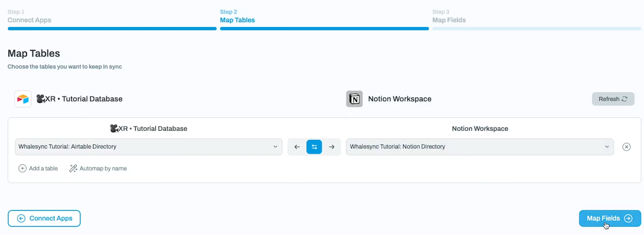This screenshot has height=235, width=644.
Task: Click the 'Notion Workspace' column header
Action: pyautogui.click(x=480, y=129)
